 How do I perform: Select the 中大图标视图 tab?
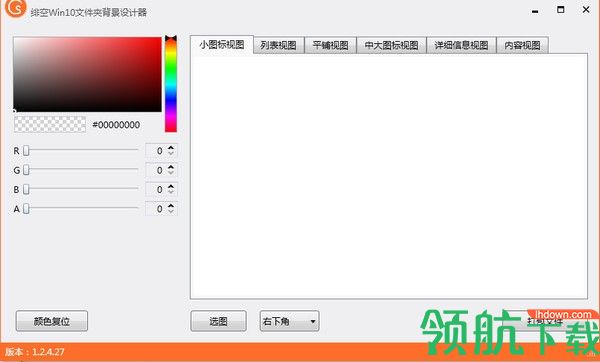391,45
